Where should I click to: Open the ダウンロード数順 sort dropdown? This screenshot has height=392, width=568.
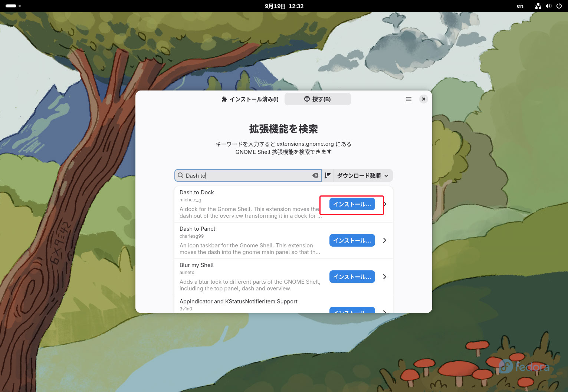tap(363, 175)
